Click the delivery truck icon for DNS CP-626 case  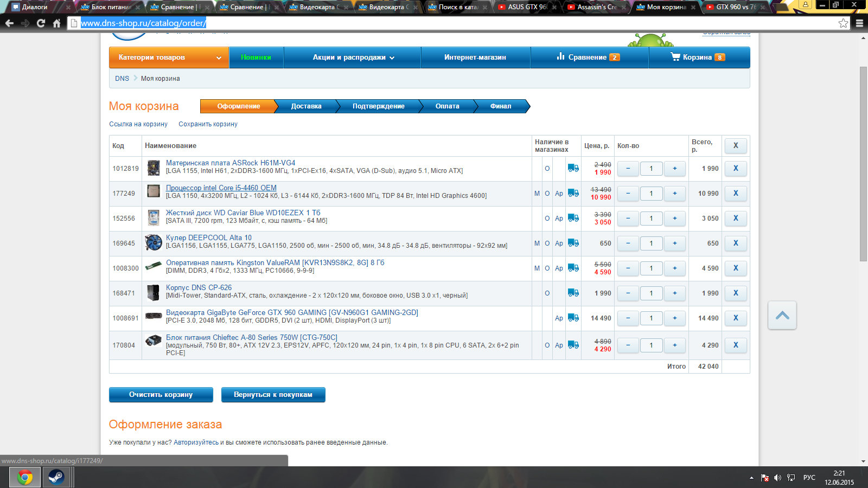[x=573, y=293]
